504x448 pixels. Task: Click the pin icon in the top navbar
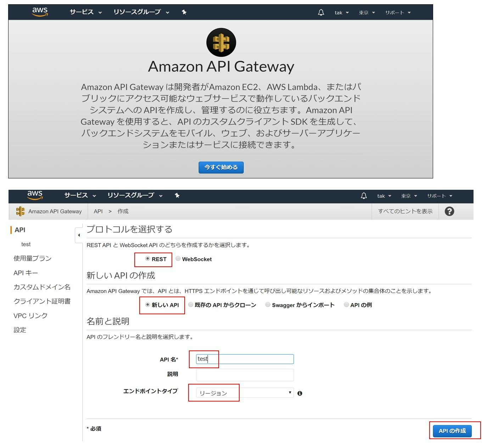click(x=184, y=12)
